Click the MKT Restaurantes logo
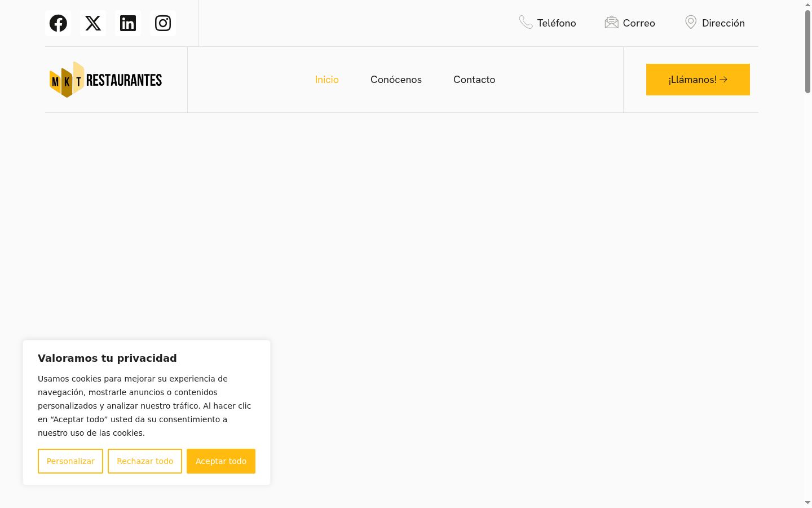The height and width of the screenshot is (508, 812). [x=105, y=80]
